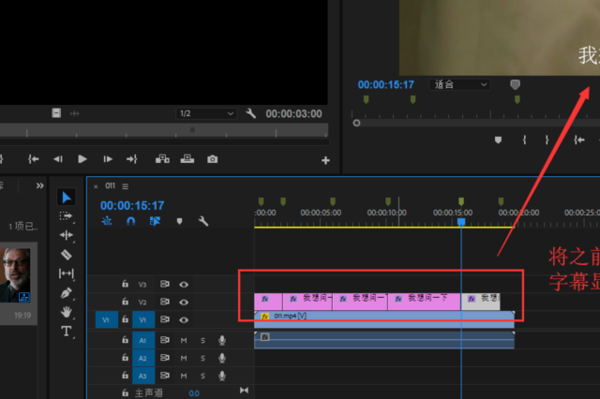
Task: Click source monitor duration 00:00:03:00
Action: [293, 114]
